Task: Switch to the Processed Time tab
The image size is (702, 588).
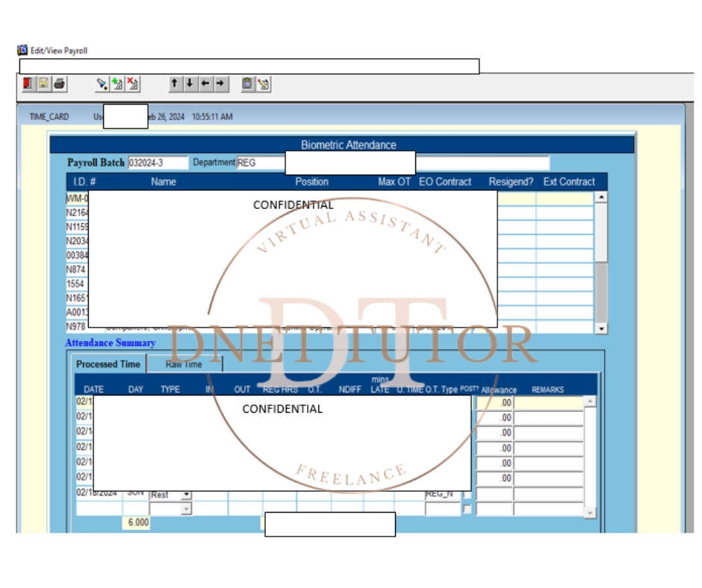Action: (x=108, y=364)
